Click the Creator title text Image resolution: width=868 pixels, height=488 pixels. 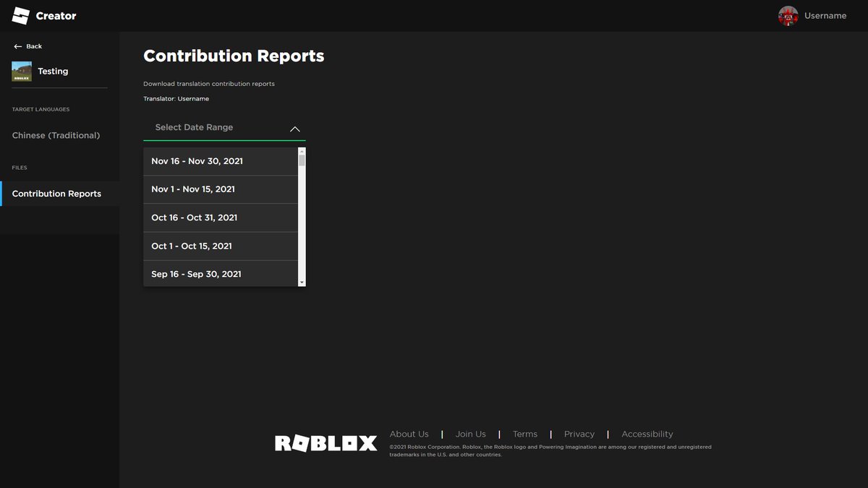(56, 16)
